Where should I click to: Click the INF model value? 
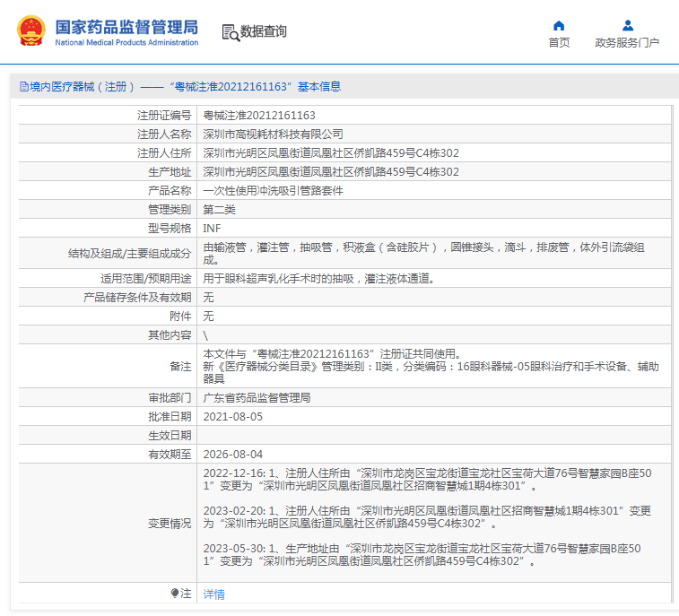[212, 229]
